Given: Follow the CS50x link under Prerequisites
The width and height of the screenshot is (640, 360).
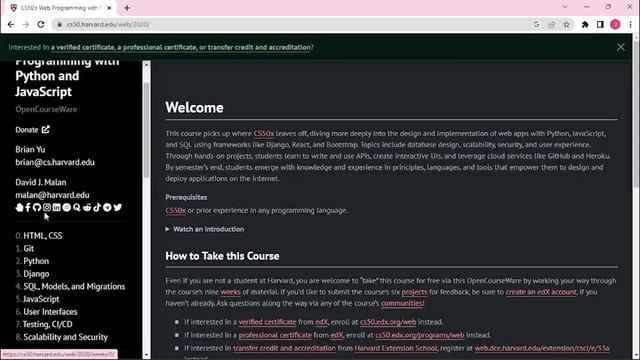Looking at the screenshot, I should coord(176,210).
